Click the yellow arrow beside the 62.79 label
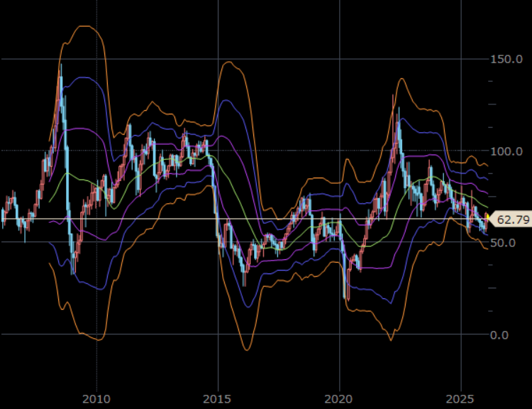This screenshot has height=409, width=532. click(488, 219)
